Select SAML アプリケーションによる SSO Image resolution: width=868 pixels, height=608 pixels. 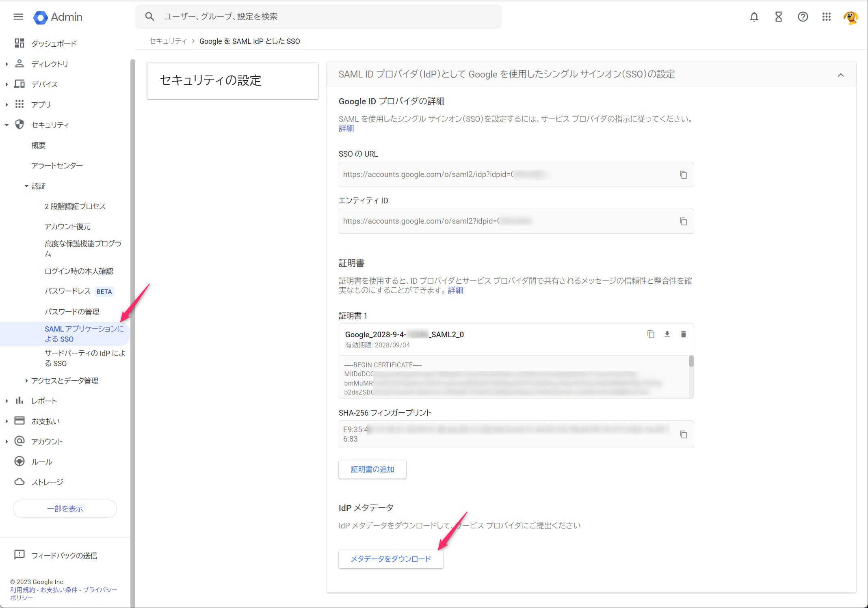point(65,334)
